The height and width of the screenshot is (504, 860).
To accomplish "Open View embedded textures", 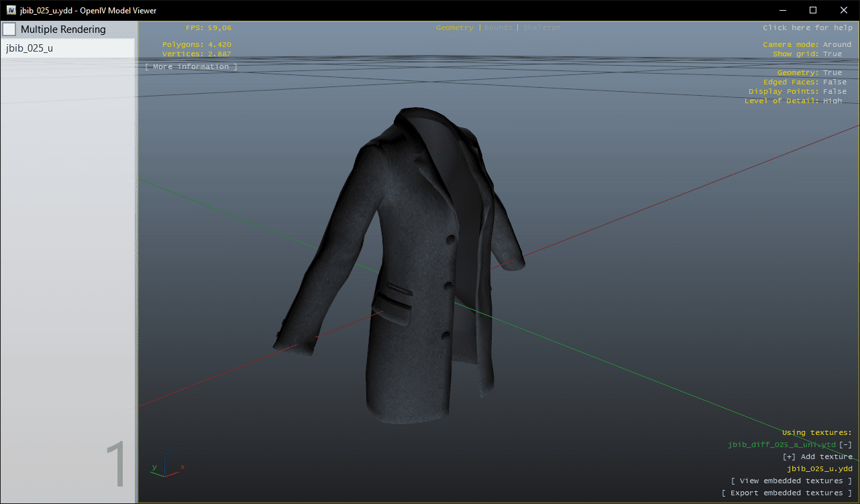I will pyautogui.click(x=791, y=481).
